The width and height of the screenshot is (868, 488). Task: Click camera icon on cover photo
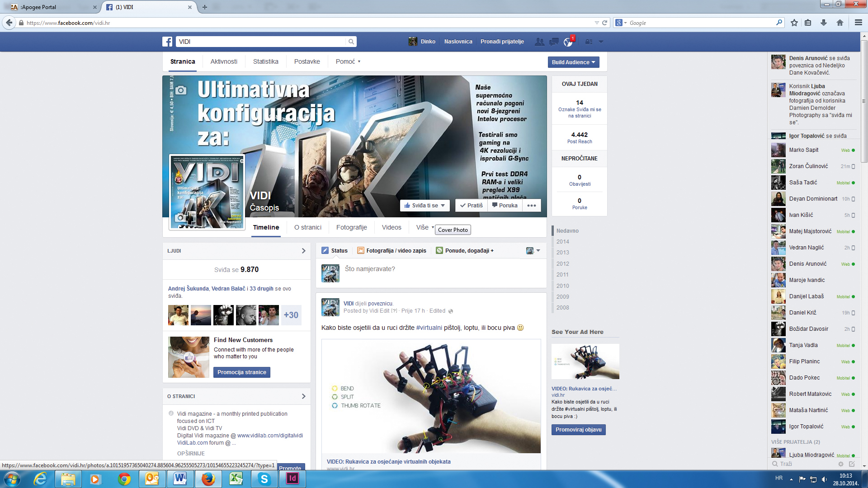181,90
